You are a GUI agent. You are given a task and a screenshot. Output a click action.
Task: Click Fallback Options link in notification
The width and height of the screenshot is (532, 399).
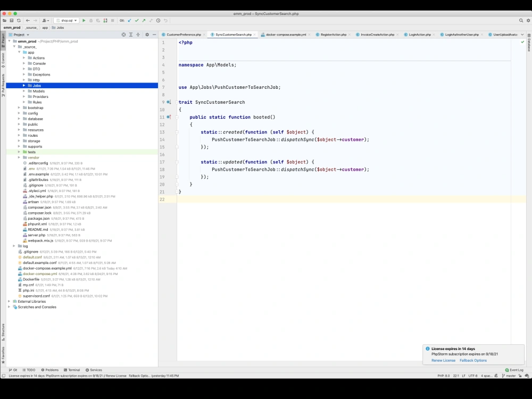pos(473,360)
